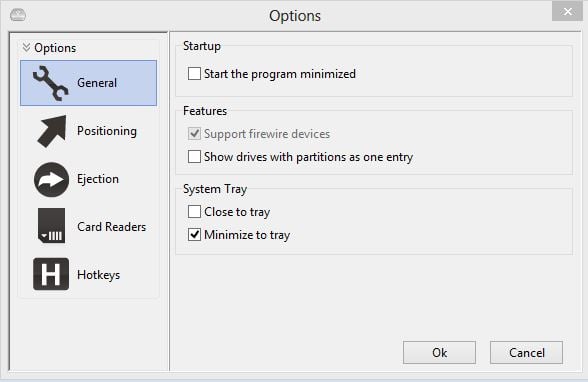Click the General wrench icon

[51, 83]
